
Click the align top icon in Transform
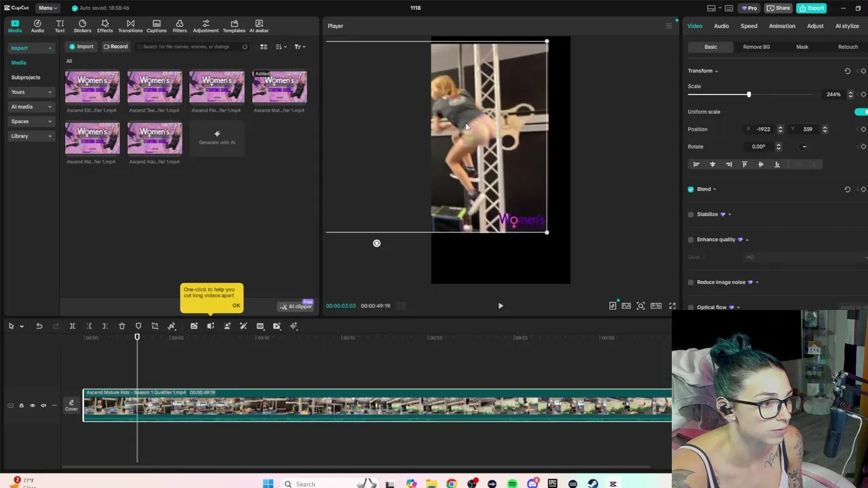745,164
